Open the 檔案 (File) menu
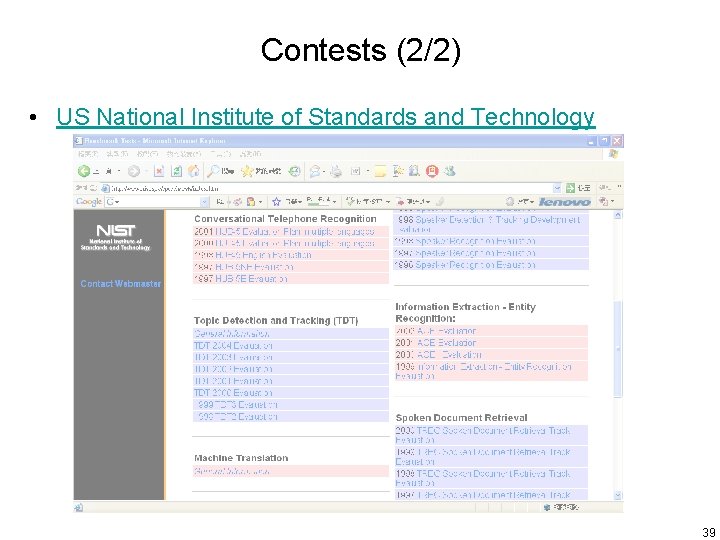720x540 pixels. pyautogui.click(x=87, y=154)
